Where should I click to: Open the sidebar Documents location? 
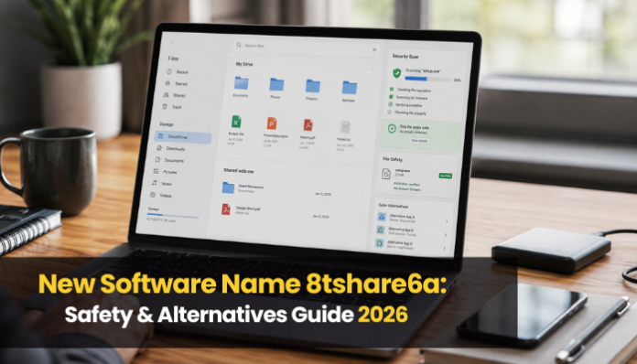pos(169,160)
